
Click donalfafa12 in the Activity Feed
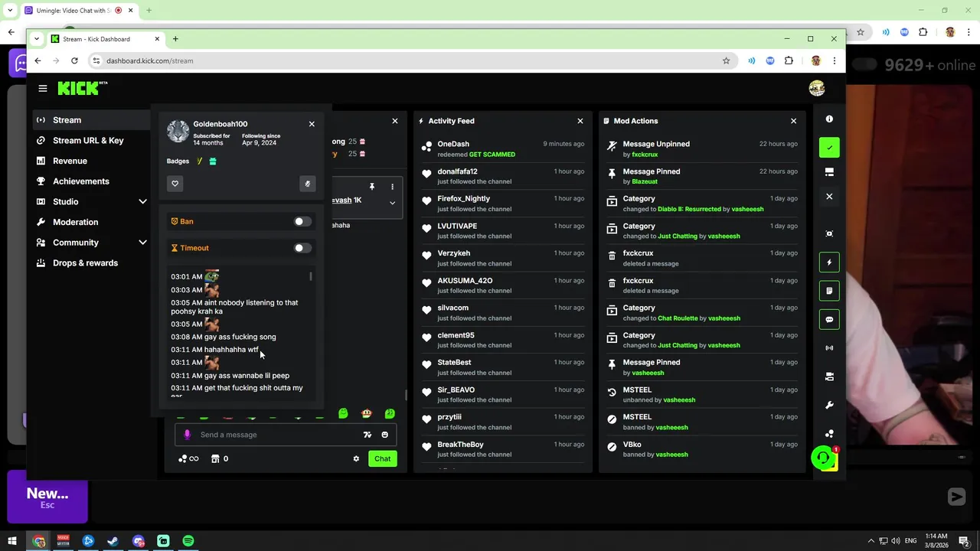click(457, 171)
